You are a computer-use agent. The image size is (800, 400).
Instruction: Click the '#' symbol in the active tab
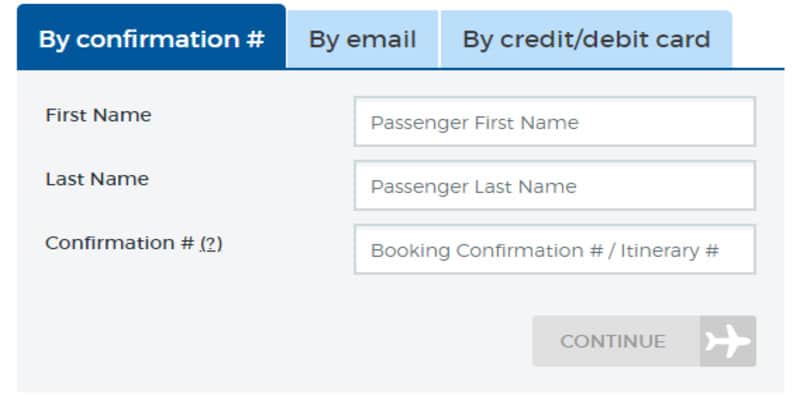[255, 39]
